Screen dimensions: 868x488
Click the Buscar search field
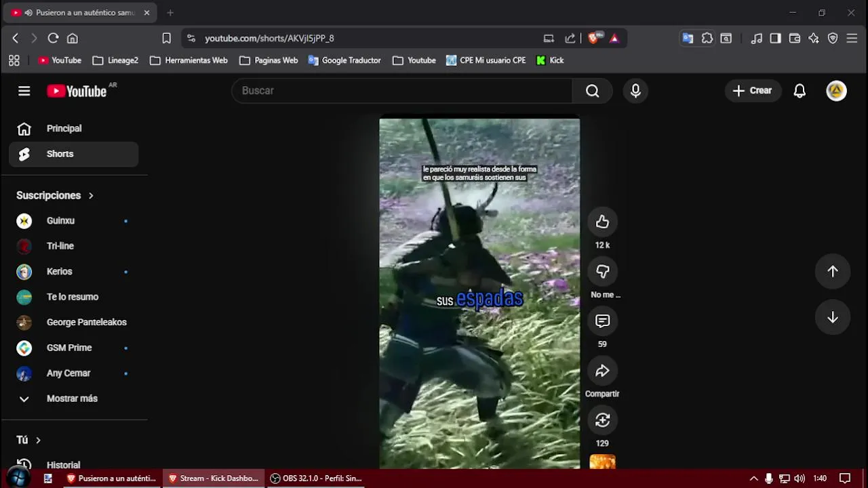tap(402, 91)
